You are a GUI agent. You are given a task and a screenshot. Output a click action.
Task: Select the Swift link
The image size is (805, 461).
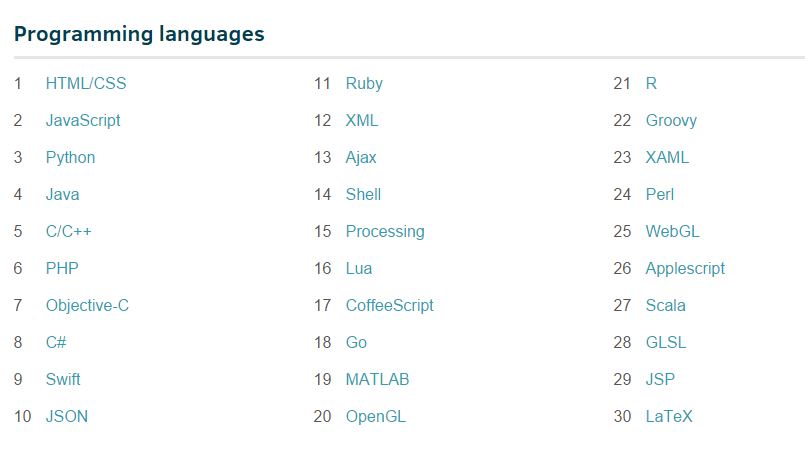[x=63, y=380]
